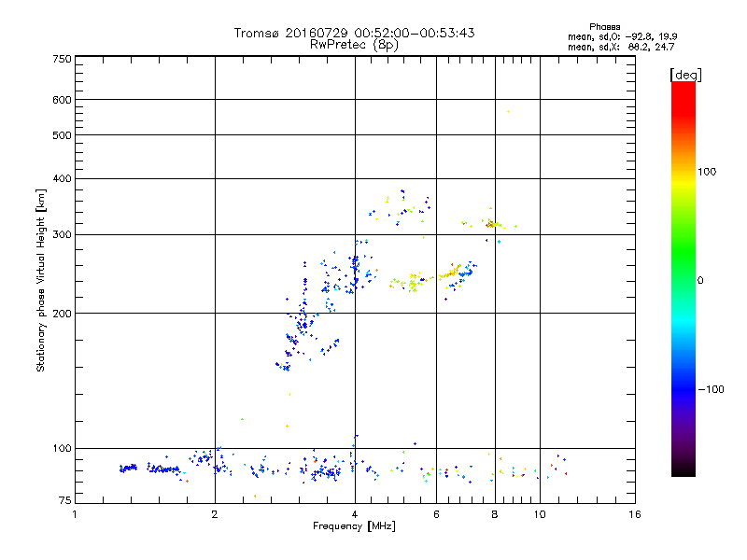Screen dimensions: 747x560
Task: Click the x-axis tick label '4'
Action: 355,514
